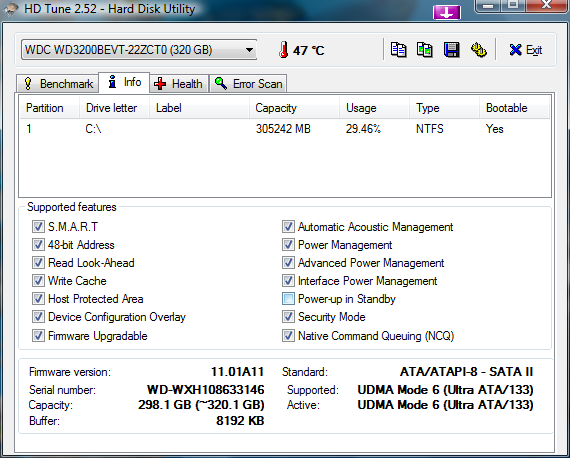Screen dimensions: 570x458
Task: Click the copy text to clipboard icon
Action: [x=398, y=50]
